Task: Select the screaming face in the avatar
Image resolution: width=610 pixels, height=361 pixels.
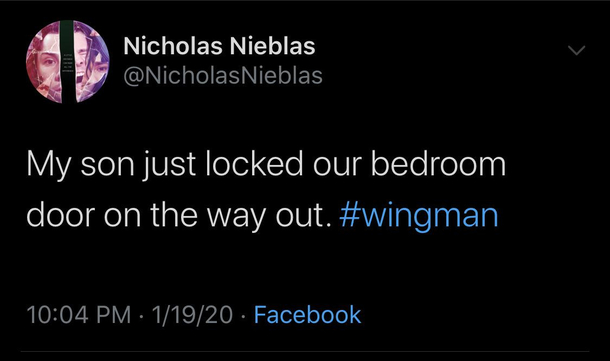Action: pyautogui.click(x=84, y=62)
